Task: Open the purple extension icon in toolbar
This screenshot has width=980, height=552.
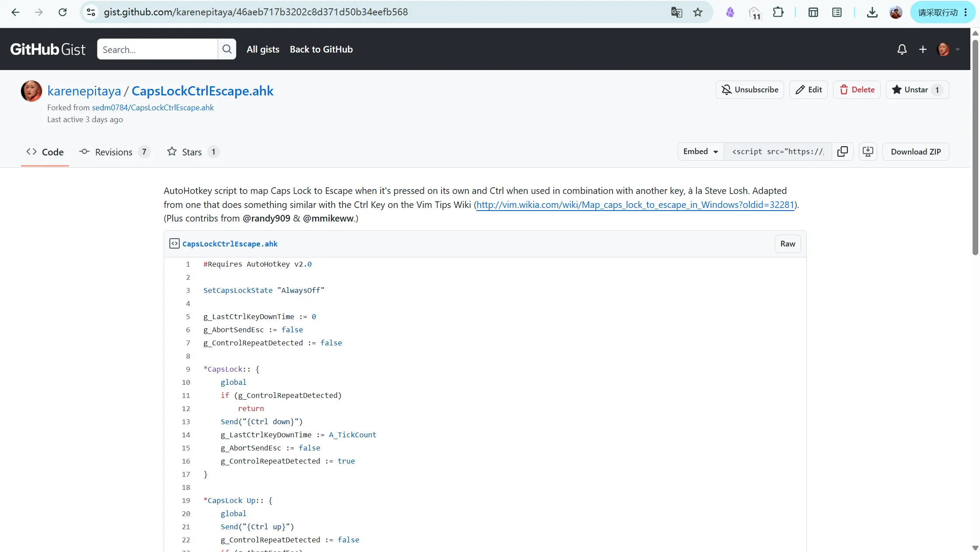Action: pos(730,12)
